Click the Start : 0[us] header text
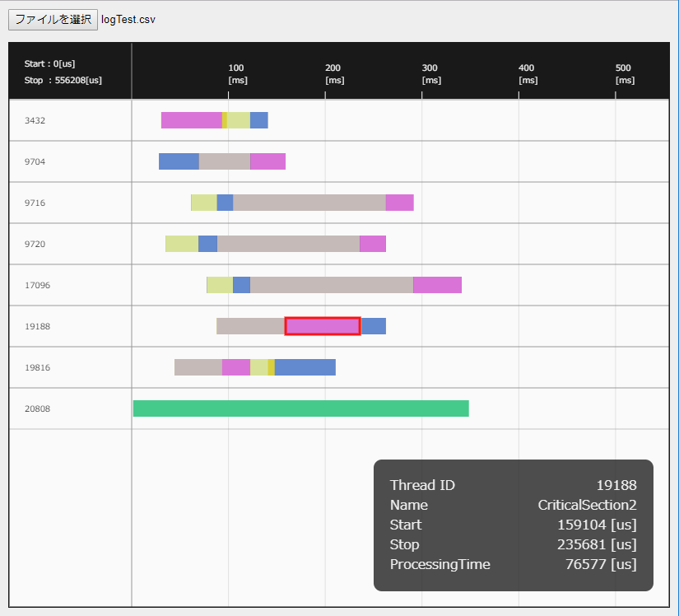The image size is (679, 616). [50, 63]
